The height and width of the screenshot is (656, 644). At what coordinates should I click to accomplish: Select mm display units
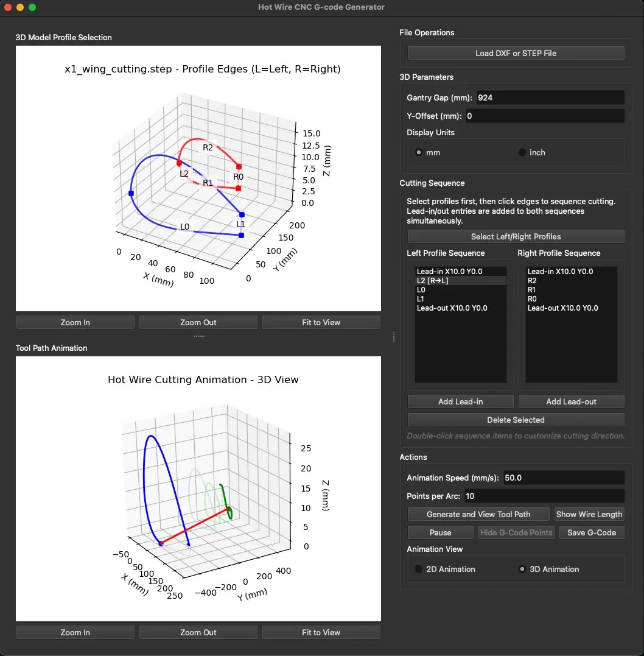click(x=418, y=152)
